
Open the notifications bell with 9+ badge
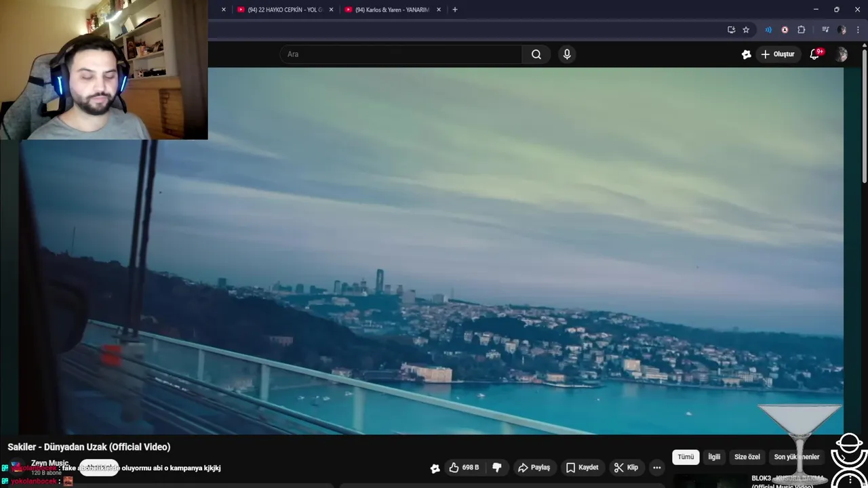[x=814, y=54]
